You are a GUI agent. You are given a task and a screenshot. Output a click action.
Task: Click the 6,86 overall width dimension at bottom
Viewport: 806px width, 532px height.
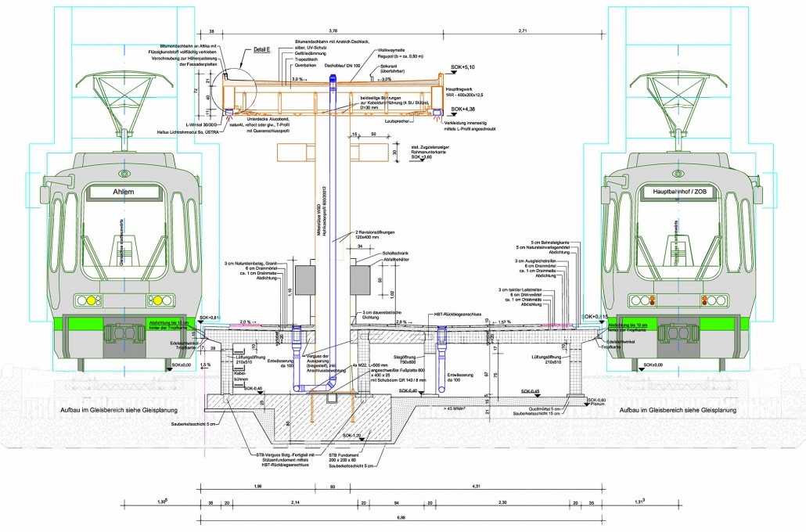pyautogui.click(x=401, y=517)
